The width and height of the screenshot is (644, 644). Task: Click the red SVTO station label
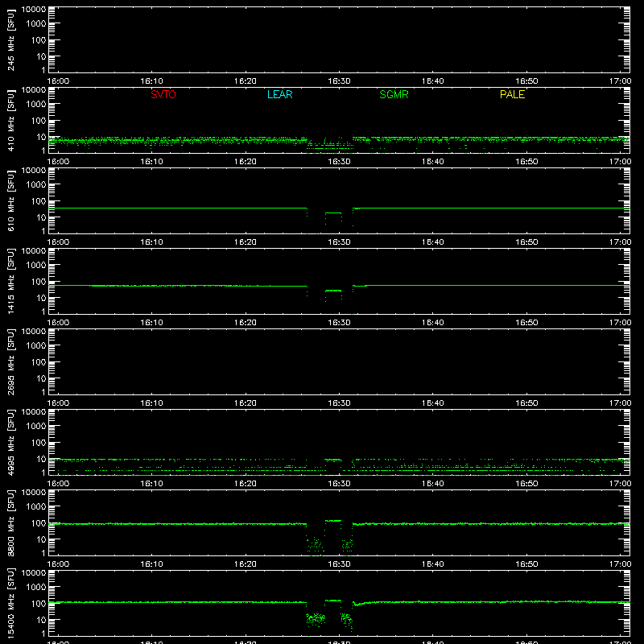click(163, 94)
